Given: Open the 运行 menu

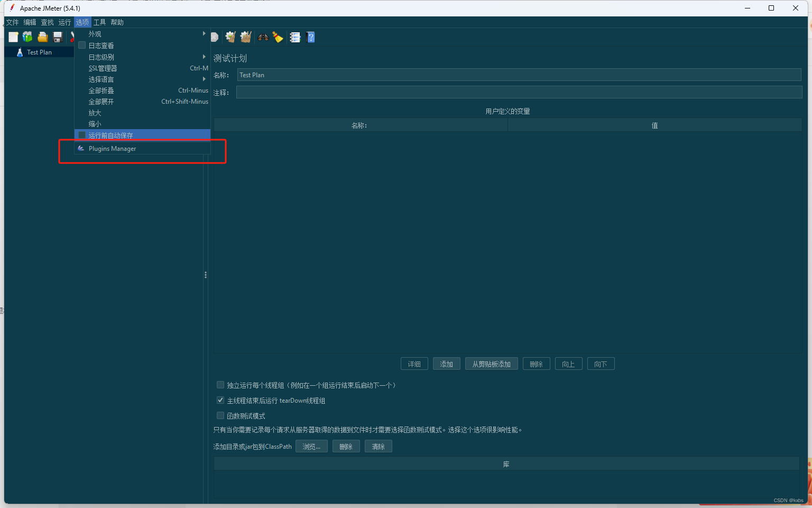Looking at the screenshot, I should pos(65,22).
